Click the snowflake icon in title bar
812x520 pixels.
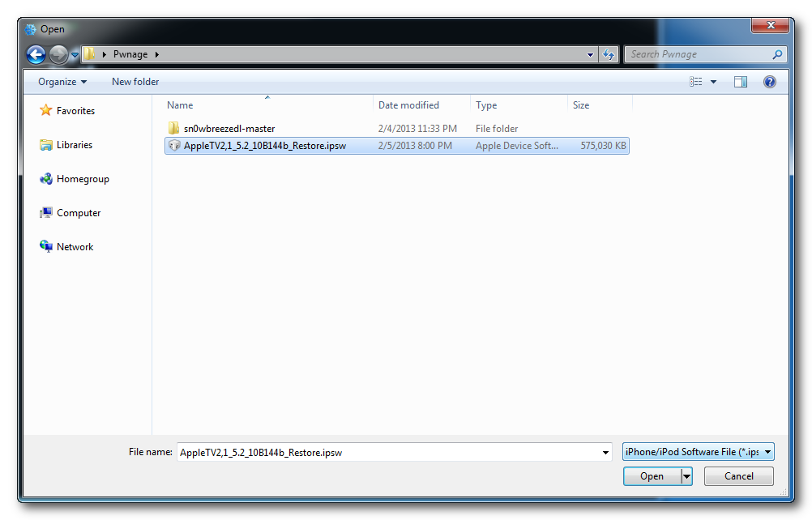31,29
